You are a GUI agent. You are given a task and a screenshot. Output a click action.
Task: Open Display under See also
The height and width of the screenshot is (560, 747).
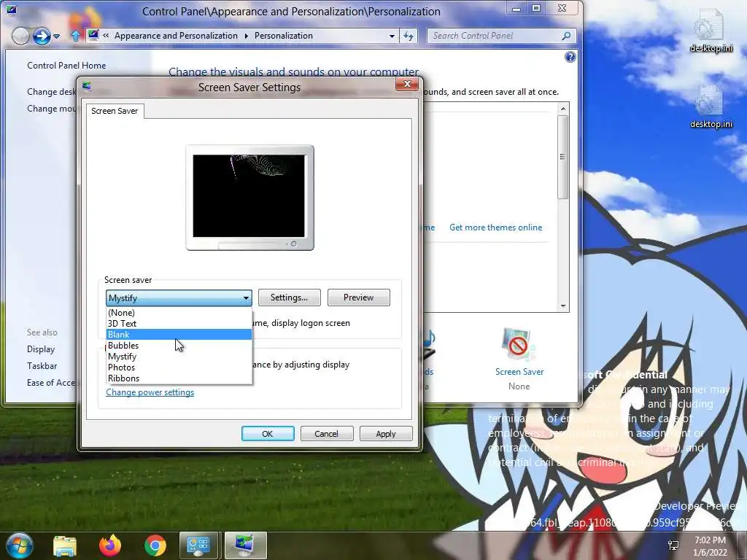41,349
